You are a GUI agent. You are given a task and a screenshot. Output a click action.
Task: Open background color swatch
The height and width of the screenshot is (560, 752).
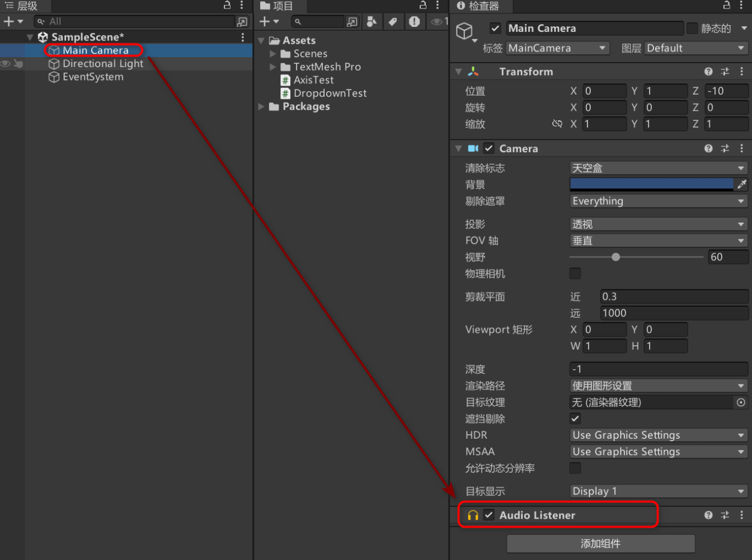click(651, 184)
